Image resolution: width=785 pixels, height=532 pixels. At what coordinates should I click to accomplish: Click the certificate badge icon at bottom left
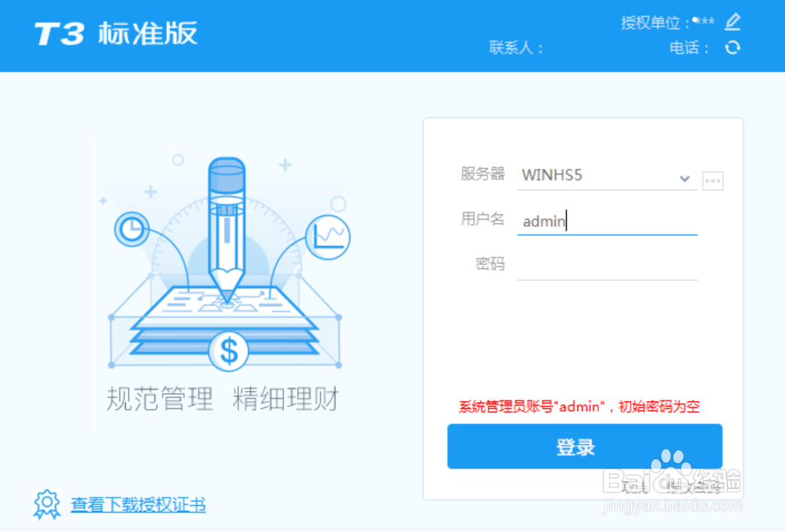[x=47, y=504]
